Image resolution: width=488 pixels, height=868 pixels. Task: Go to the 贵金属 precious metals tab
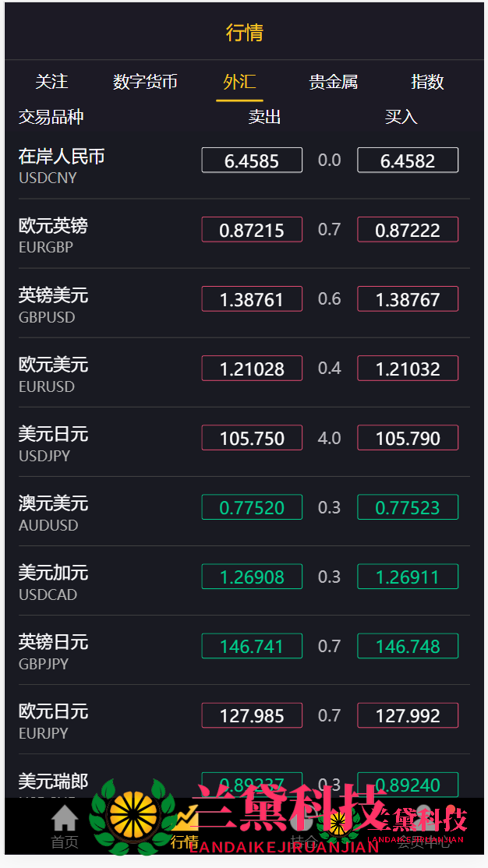click(334, 82)
